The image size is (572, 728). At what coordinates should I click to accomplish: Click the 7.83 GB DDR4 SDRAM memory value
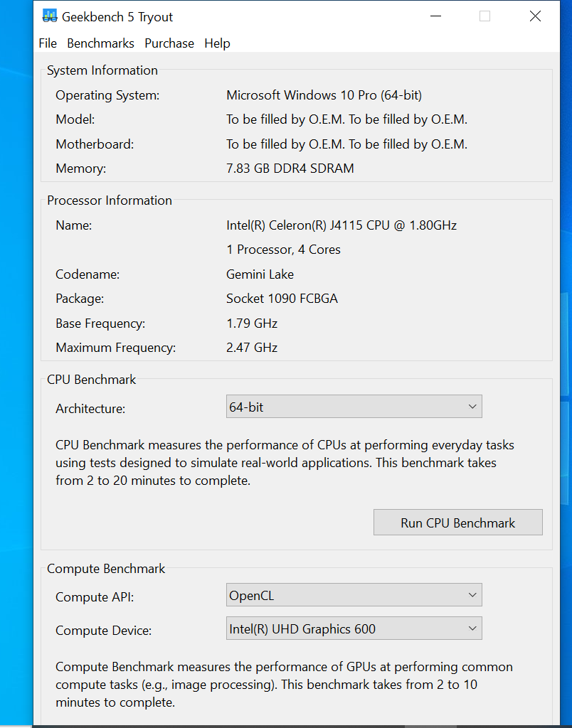[290, 168]
